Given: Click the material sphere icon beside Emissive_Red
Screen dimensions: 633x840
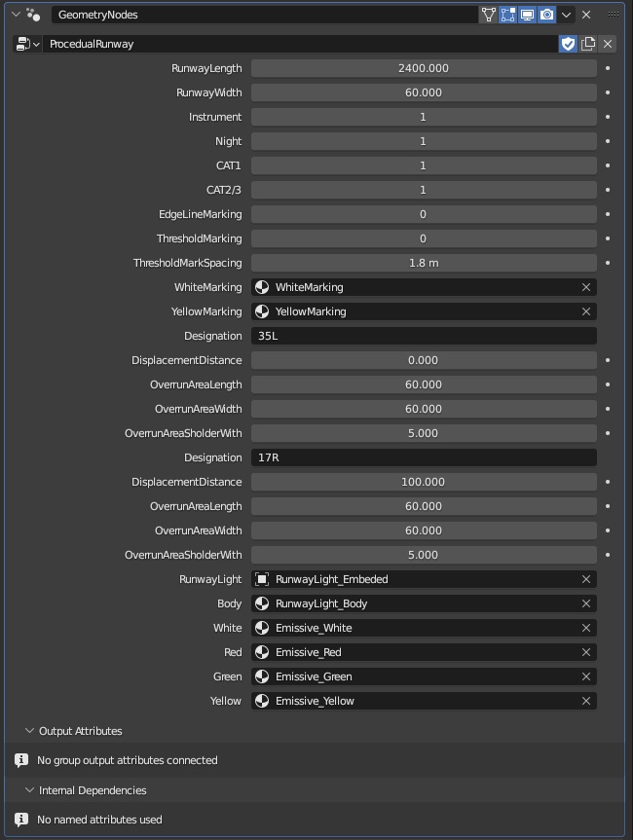Looking at the screenshot, I should [x=262, y=652].
